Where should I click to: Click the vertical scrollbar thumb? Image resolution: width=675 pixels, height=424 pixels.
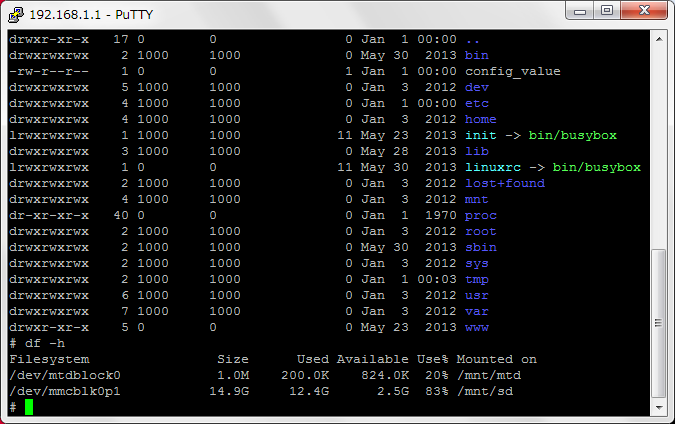click(659, 323)
